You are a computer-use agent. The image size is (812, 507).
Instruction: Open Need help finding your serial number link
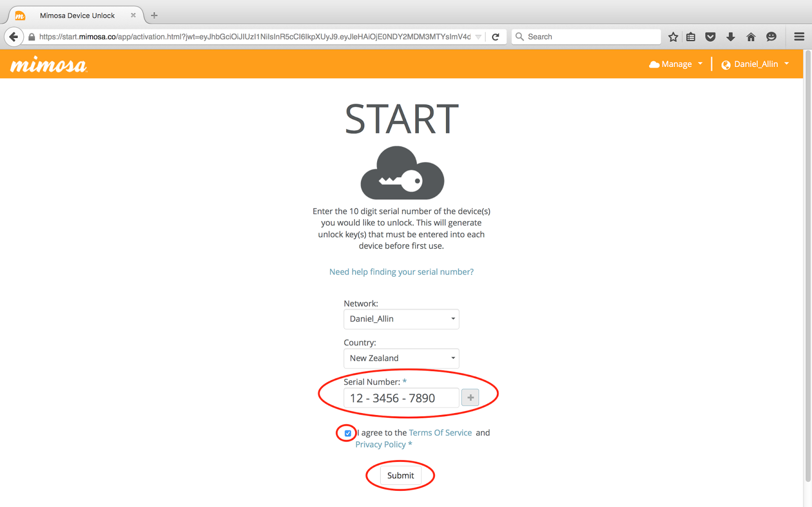[401, 272]
